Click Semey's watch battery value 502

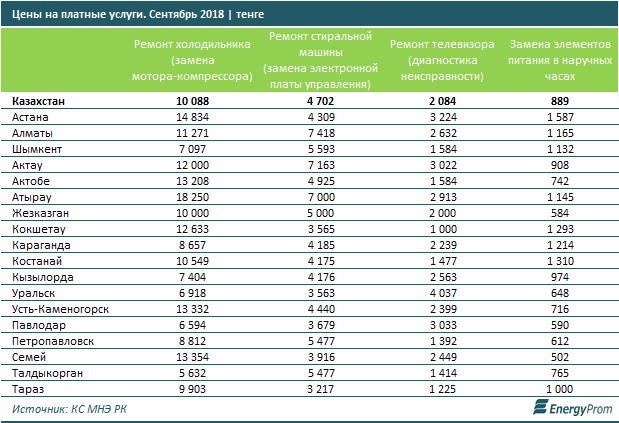click(560, 357)
